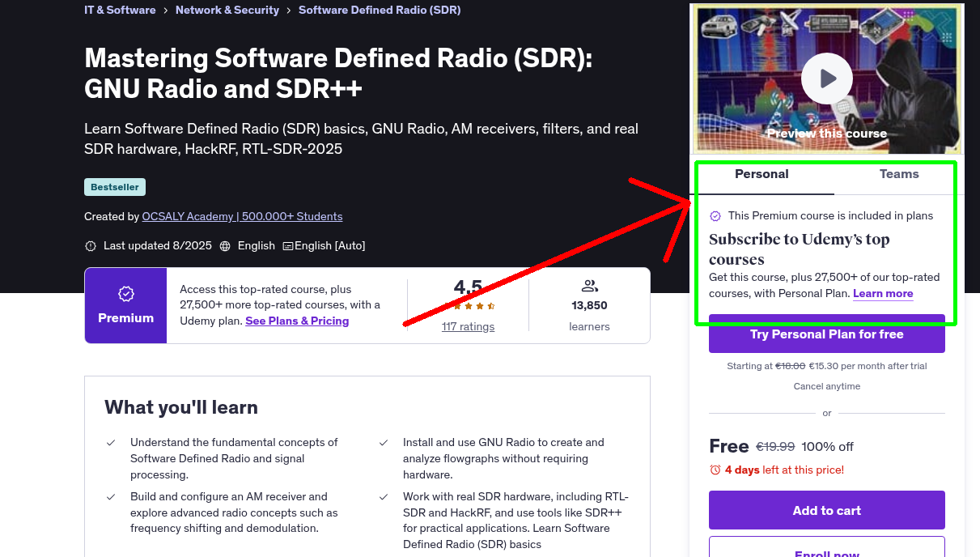The height and width of the screenshot is (557, 980).
Task: Click the alarm clock days-left icon
Action: coord(715,470)
